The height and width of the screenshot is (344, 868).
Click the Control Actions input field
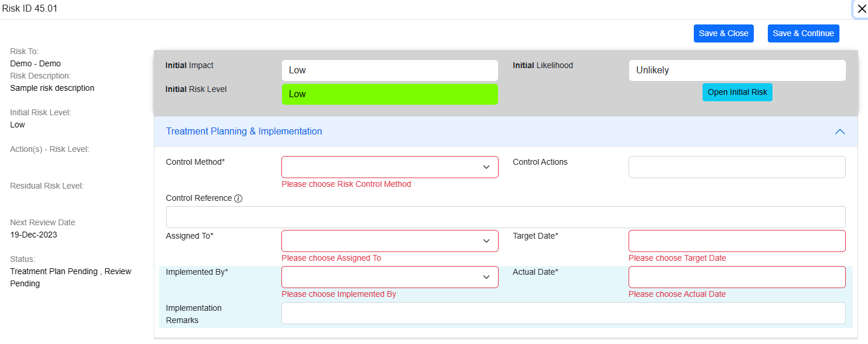coord(737,167)
